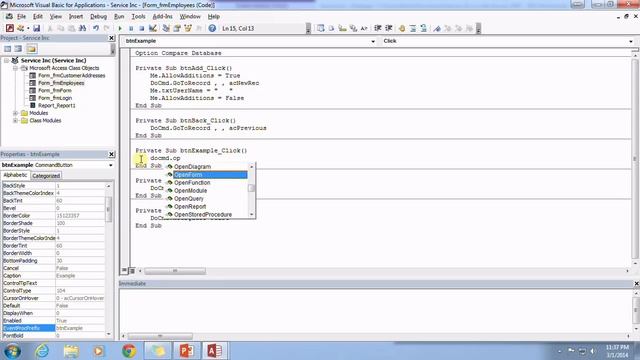Image resolution: width=640 pixels, height=360 pixels.
Task: Click List Properties/Methods icon on Edit toolbar
Action: click(x=321, y=28)
